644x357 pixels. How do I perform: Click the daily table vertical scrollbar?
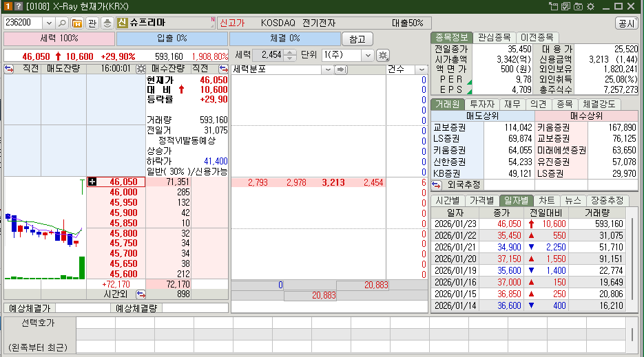632,259
